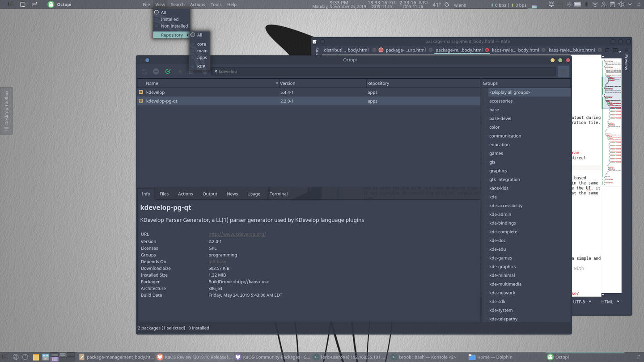Click the window list square icon in the top panel
Image resolution: width=644 pixels, height=362 pixels.
click(x=23, y=4)
